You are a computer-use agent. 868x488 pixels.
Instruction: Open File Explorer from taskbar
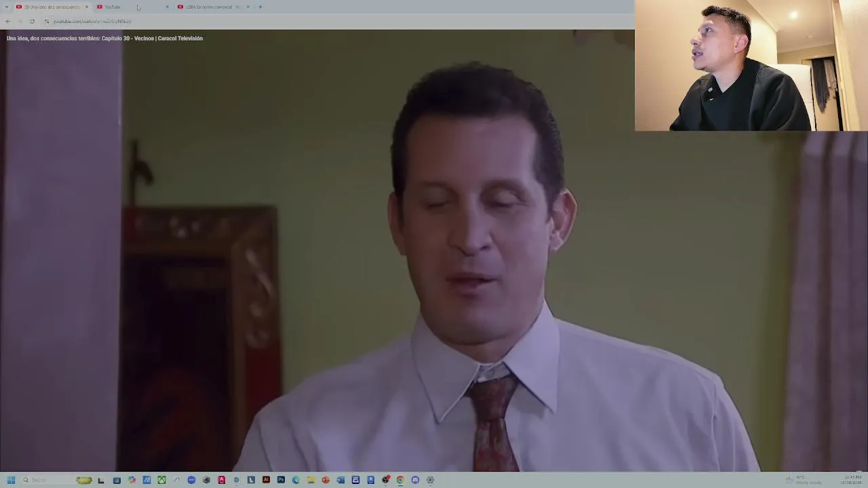[311, 480]
